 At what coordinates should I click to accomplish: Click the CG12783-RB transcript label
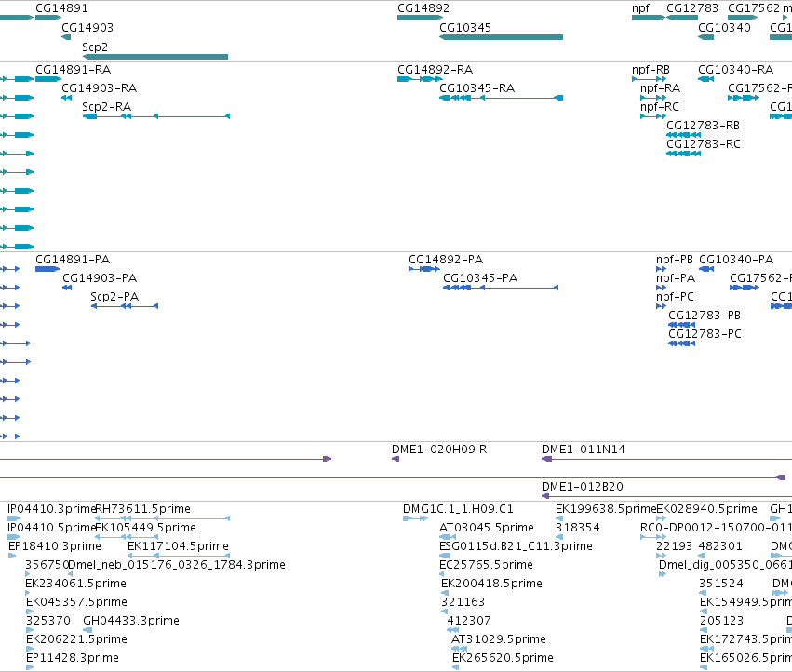[703, 126]
